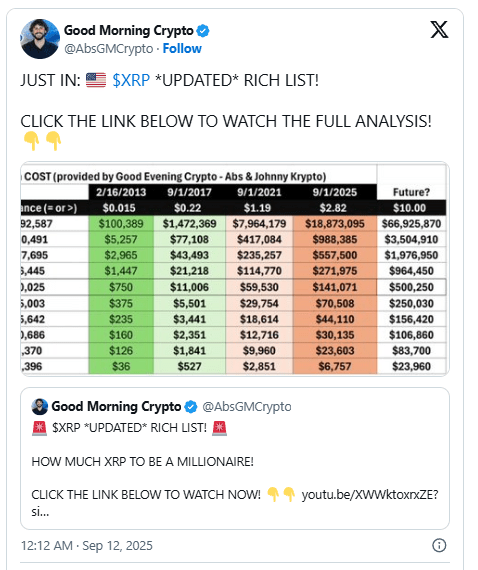This screenshot has width=478, height=570.
Task: Click verified badge in quoted tweet
Action: (x=191, y=407)
